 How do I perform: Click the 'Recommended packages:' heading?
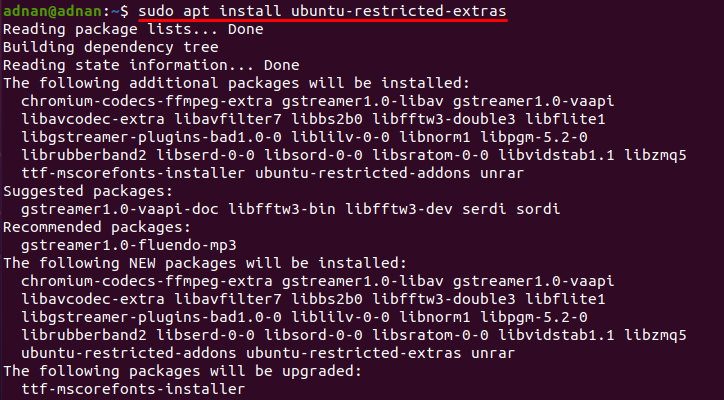point(97,227)
